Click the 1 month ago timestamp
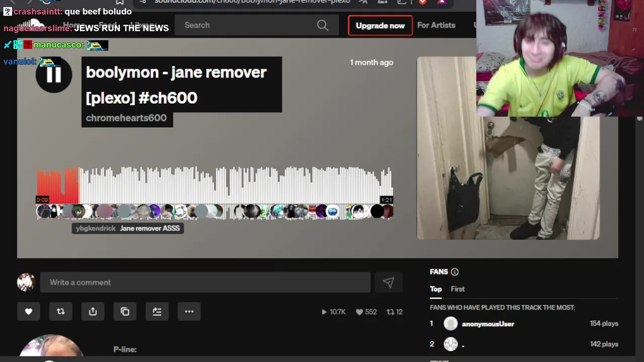644x362 pixels. point(372,62)
